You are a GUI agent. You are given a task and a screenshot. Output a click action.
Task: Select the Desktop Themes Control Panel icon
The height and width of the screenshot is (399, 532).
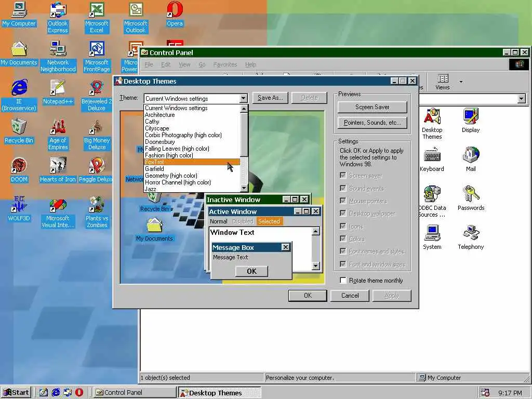[432, 124]
